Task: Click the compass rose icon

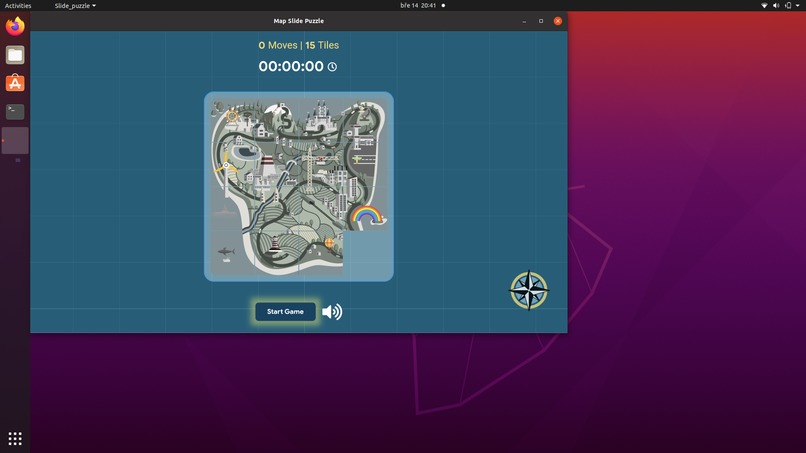Action: coord(529,291)
